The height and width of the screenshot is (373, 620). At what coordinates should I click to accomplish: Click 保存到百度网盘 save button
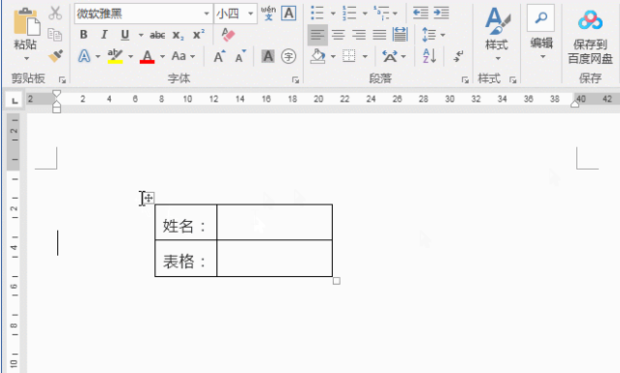pyautogui.click(x=590, y=36)
